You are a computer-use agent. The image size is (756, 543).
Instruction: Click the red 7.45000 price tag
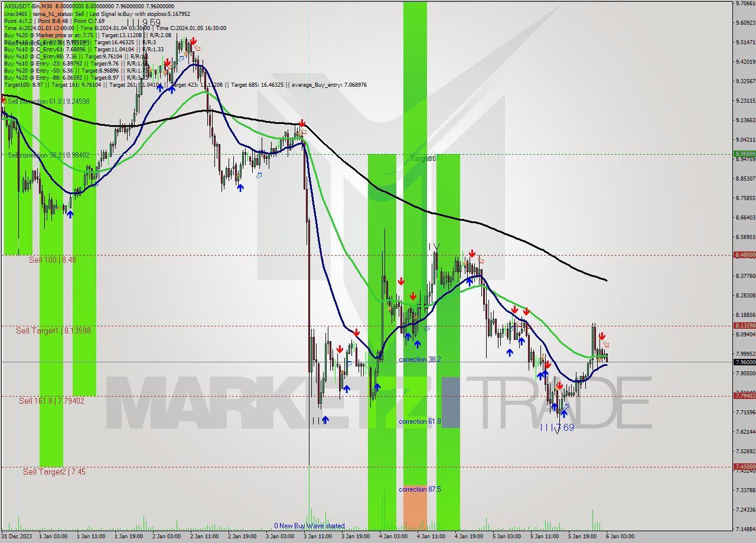pyautogui.click(x=744, y=467)
